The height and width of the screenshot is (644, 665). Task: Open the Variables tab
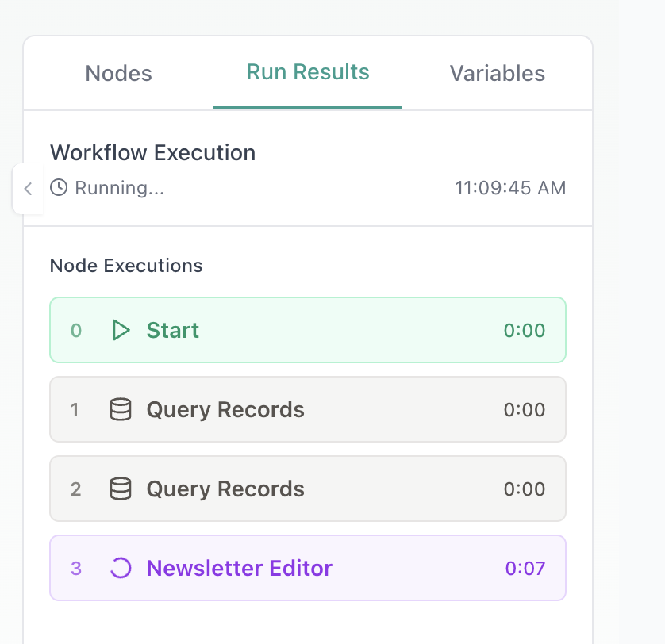[x=497, y=74]
